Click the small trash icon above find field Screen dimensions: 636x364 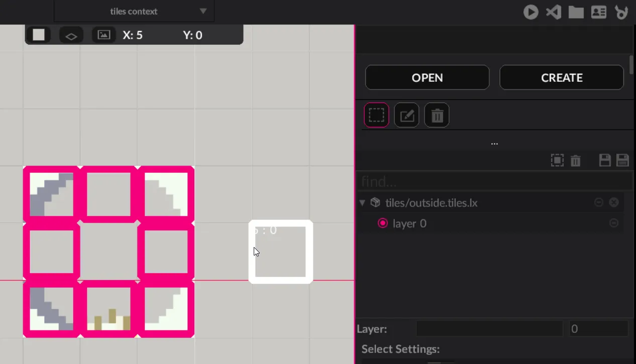(x=576, y=161)
